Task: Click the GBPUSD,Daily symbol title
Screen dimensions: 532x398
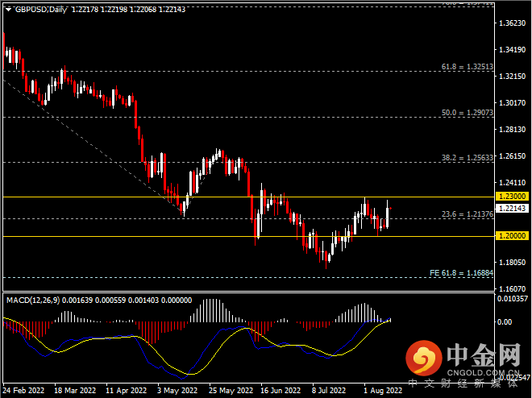Action: (41, 10)
